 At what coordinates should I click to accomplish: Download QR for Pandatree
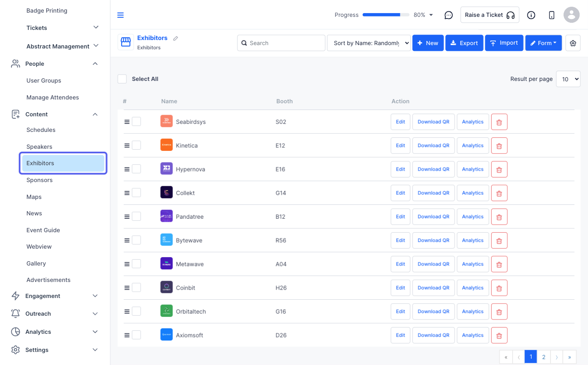pyautogui.click(x=434, y=217)
